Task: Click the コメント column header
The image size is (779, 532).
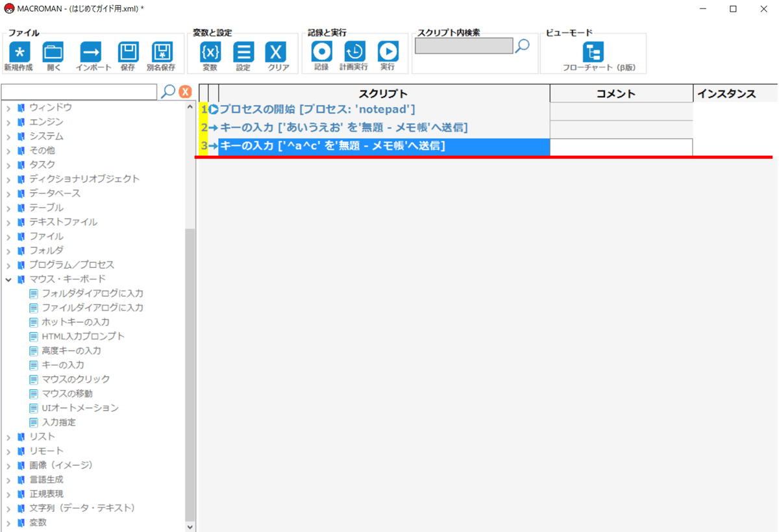Action: [621, 93]
